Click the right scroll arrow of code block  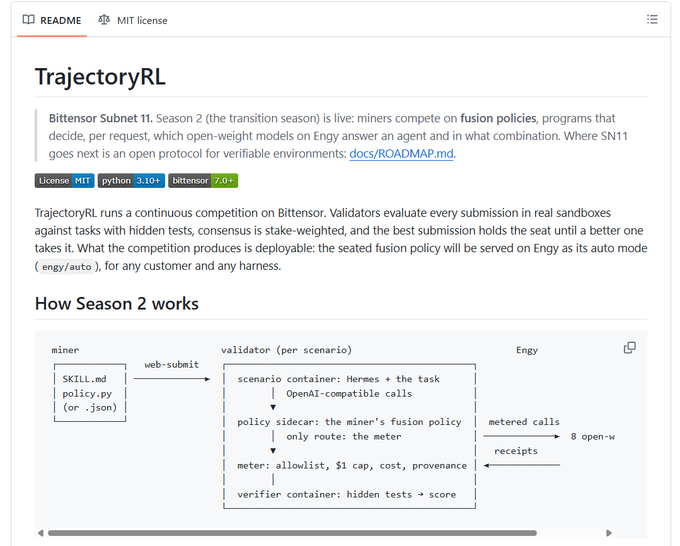point(609,533)
